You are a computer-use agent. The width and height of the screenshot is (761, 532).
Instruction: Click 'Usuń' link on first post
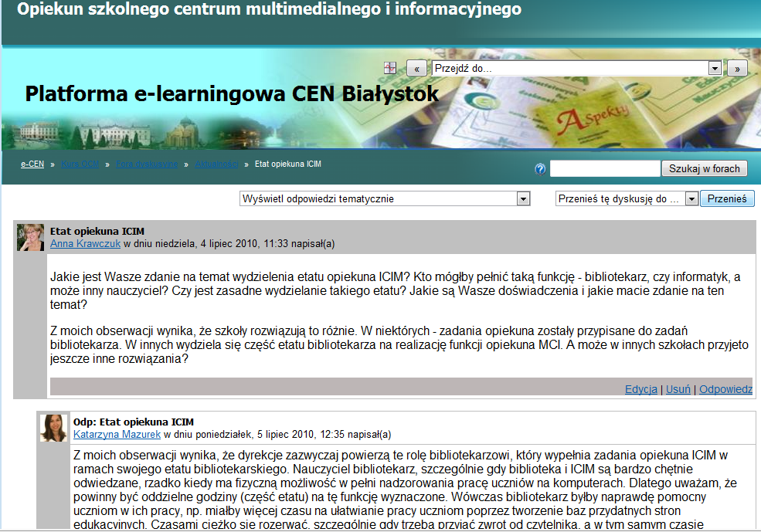coord(678,389)
